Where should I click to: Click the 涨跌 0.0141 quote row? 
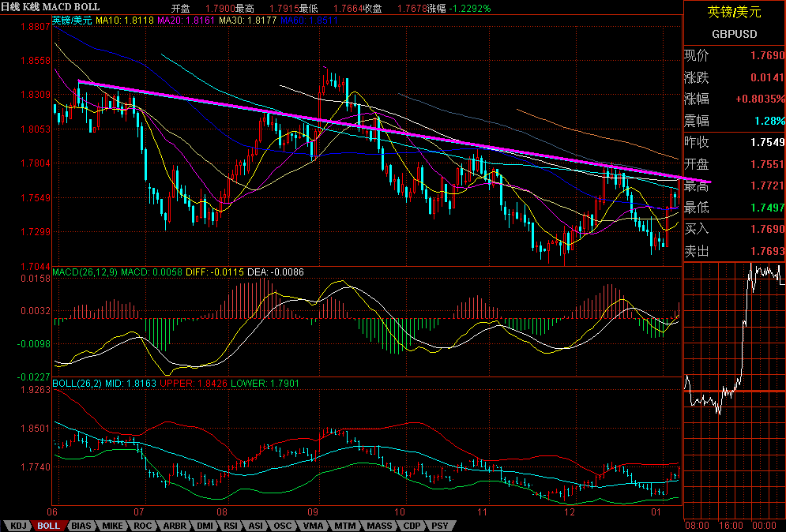[735, 77]
